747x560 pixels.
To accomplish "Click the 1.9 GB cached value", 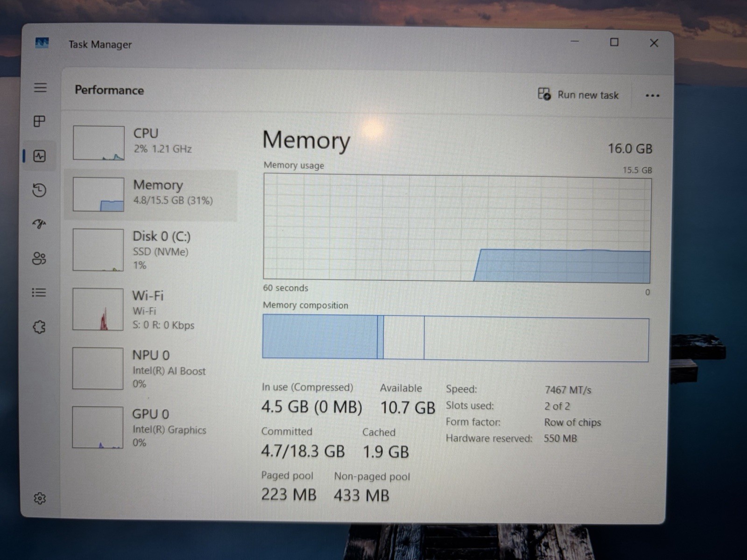I will (386, 452).
